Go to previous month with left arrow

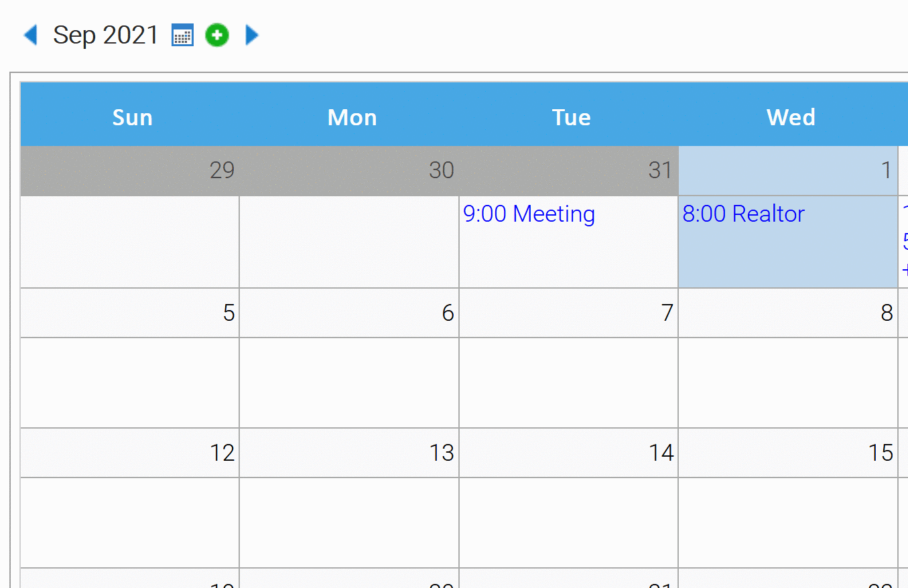pyautogui.click(x=30, y=35)
